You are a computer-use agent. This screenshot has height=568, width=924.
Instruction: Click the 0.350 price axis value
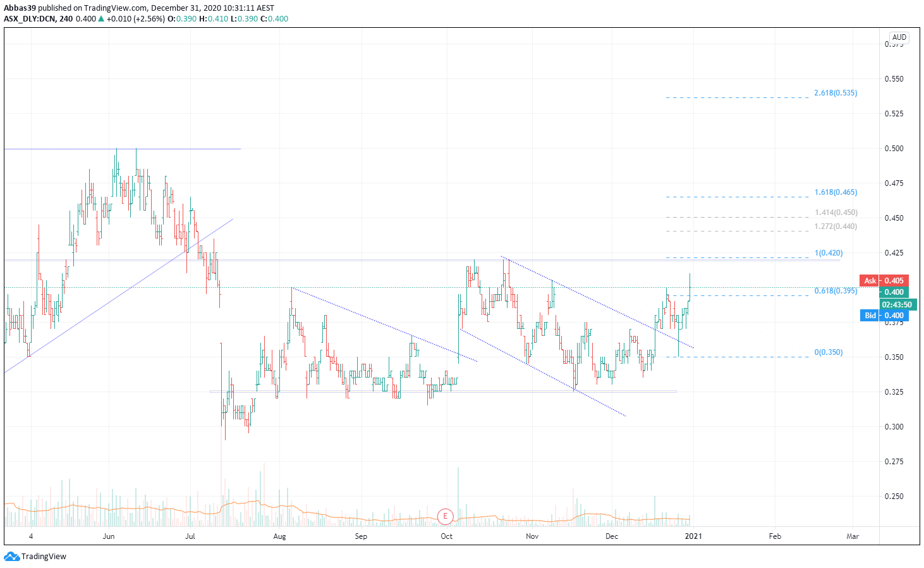click(894, 357)
